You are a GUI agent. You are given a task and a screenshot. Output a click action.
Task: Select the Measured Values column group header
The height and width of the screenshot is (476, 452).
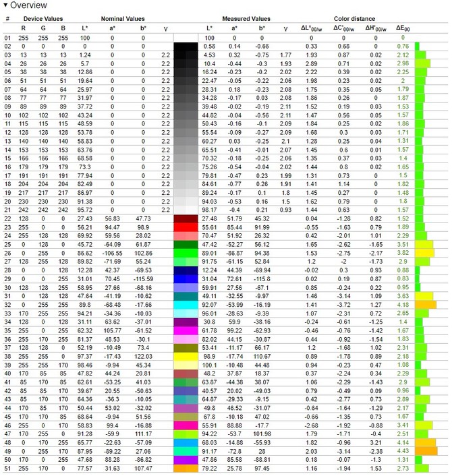click(246, 18)
